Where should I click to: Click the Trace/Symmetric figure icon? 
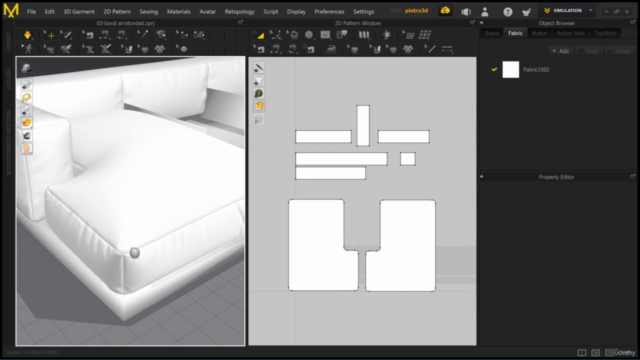386,35
